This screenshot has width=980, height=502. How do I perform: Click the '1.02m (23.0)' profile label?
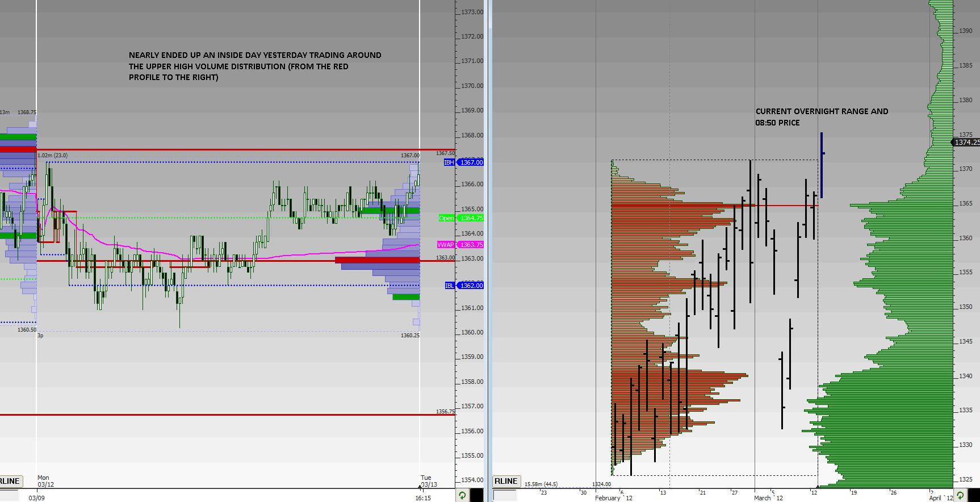point(52,155)
